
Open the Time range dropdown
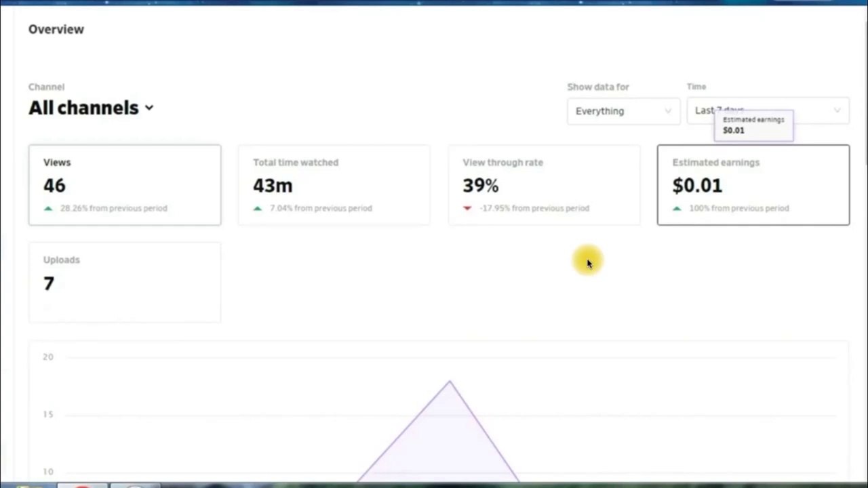tap(768, 110)
